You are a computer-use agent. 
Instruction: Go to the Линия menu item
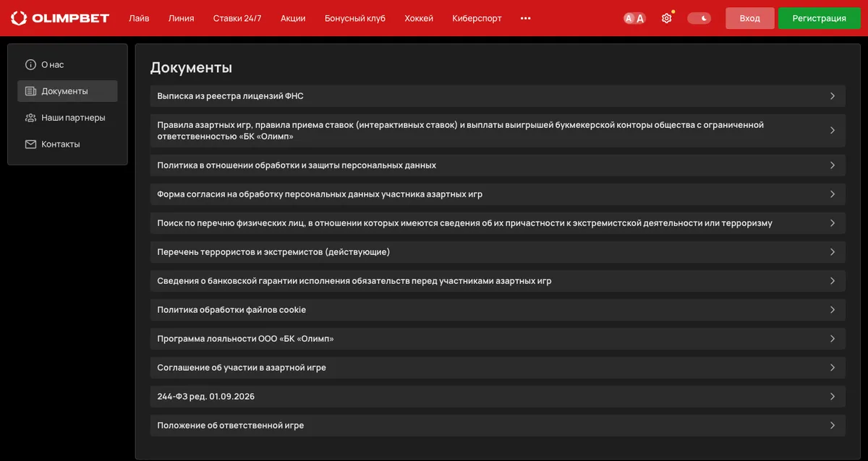click(181, 18)
